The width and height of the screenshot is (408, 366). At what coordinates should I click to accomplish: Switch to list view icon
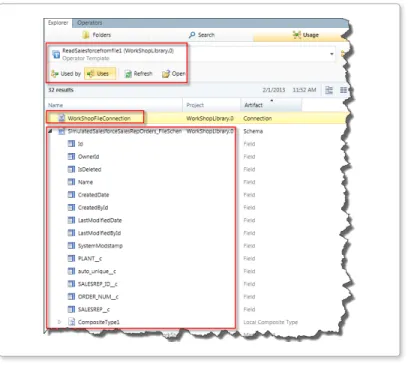coord(343,90)
